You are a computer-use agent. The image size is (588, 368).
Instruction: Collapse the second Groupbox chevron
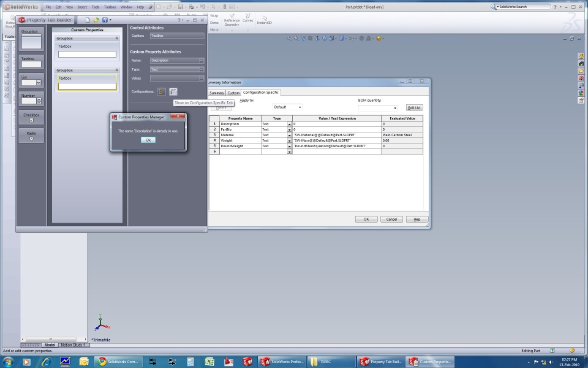116,70
